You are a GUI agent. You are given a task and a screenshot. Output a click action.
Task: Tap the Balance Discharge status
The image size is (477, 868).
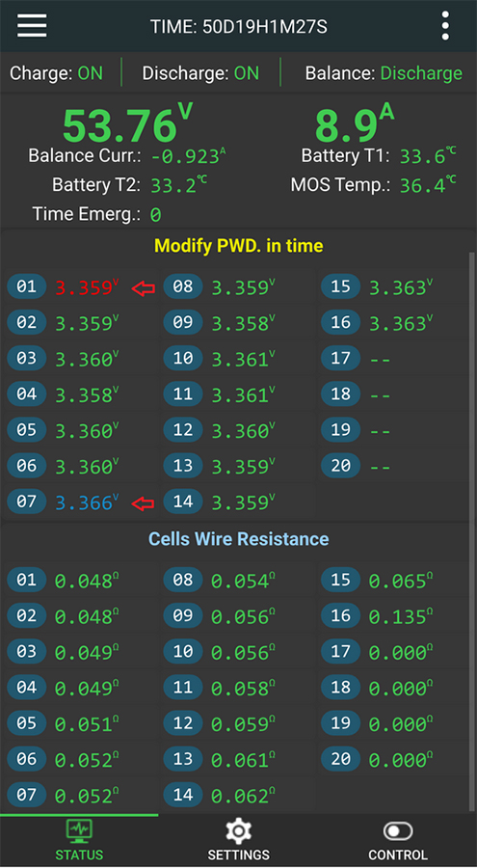(x=384, y=73)
